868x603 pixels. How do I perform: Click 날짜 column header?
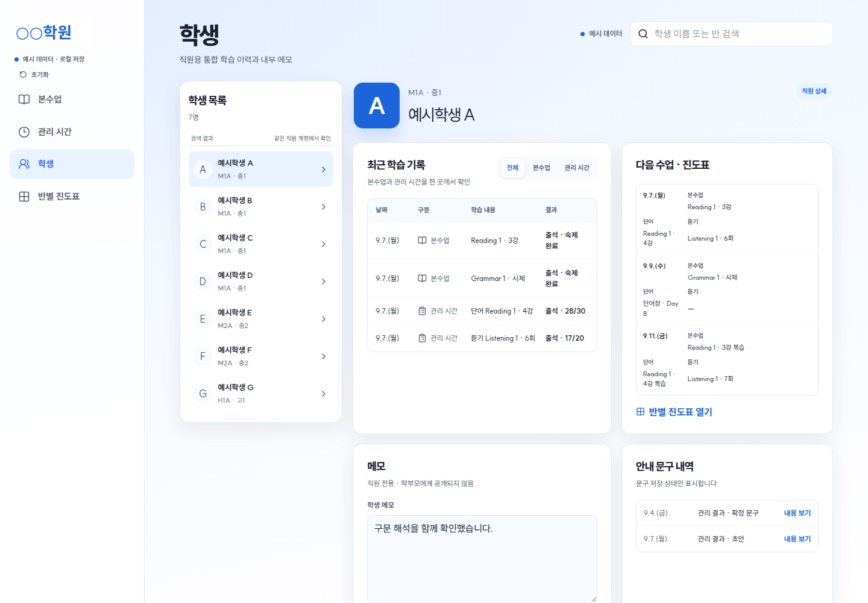tap(382, 210)
